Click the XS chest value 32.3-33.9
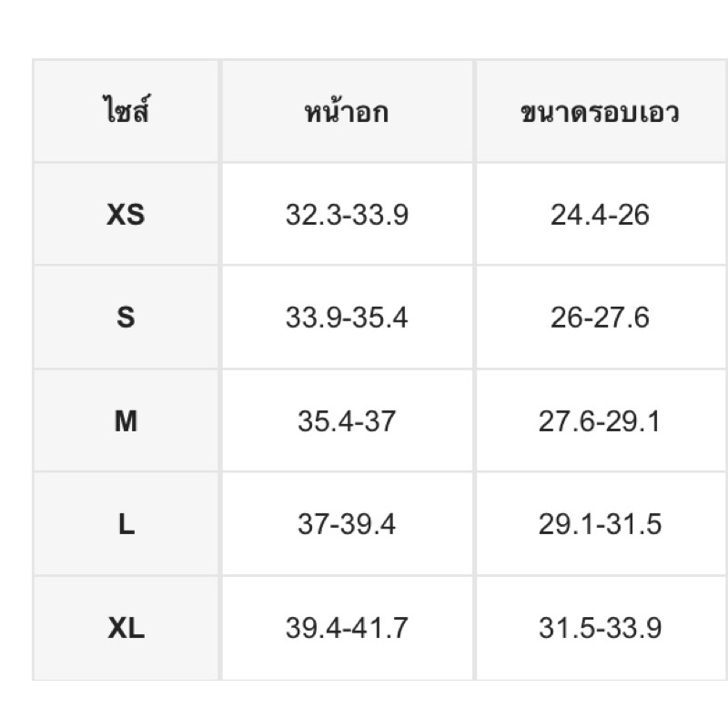This screenshot has height=728, width=728. [x=347, y=214]
